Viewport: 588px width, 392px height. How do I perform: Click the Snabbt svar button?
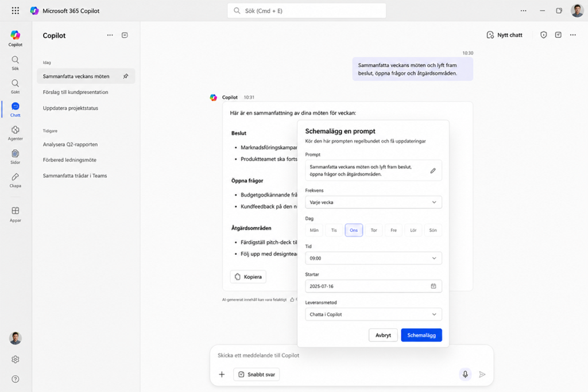(x=257, y=374)
